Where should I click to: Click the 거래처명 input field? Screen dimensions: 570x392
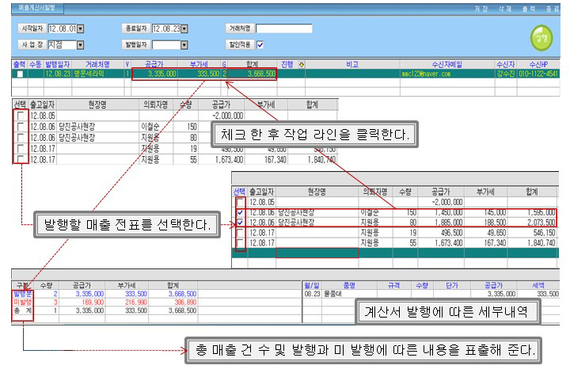point(284,29)
